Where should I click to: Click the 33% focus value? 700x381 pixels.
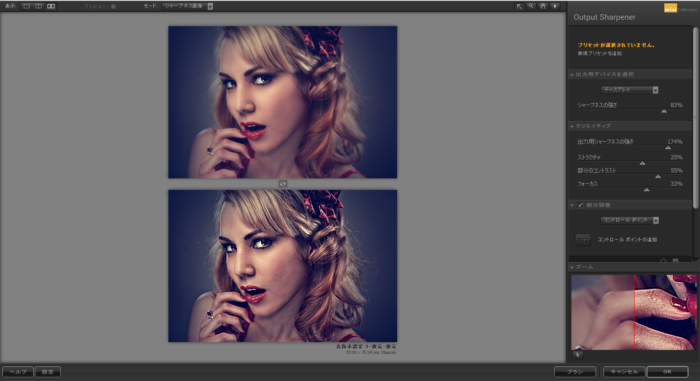point(676,184)
